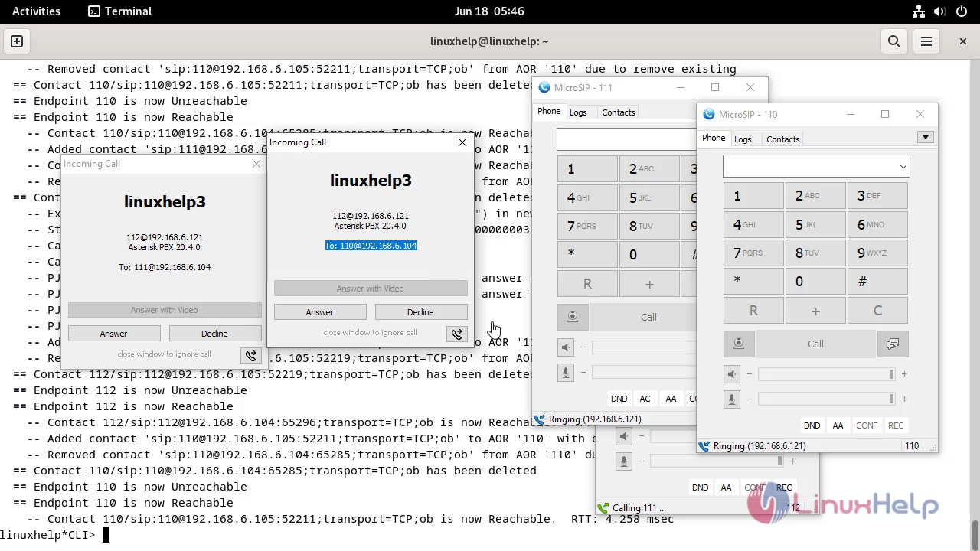The height and width of the screenshot is (551, 980).
Task: Answer the incoming call to 111@192.168.6.104
Action: coord(113,334)
